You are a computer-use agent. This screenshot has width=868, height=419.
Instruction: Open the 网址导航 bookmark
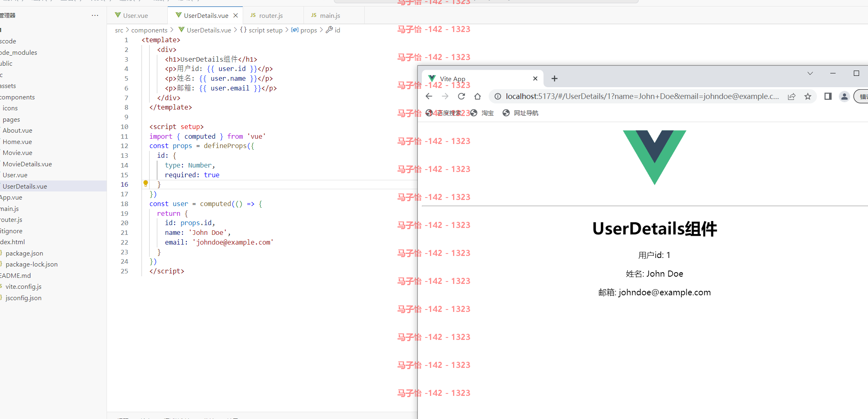click(520, 113)
